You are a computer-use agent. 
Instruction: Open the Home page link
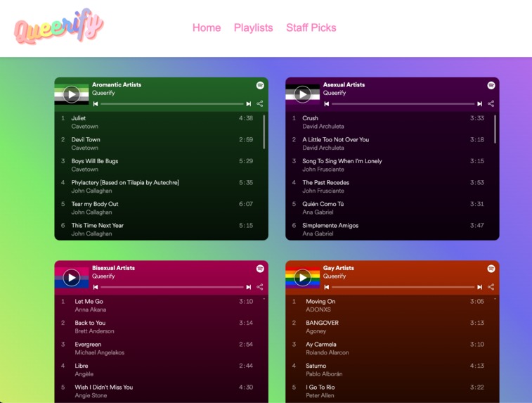207,27
